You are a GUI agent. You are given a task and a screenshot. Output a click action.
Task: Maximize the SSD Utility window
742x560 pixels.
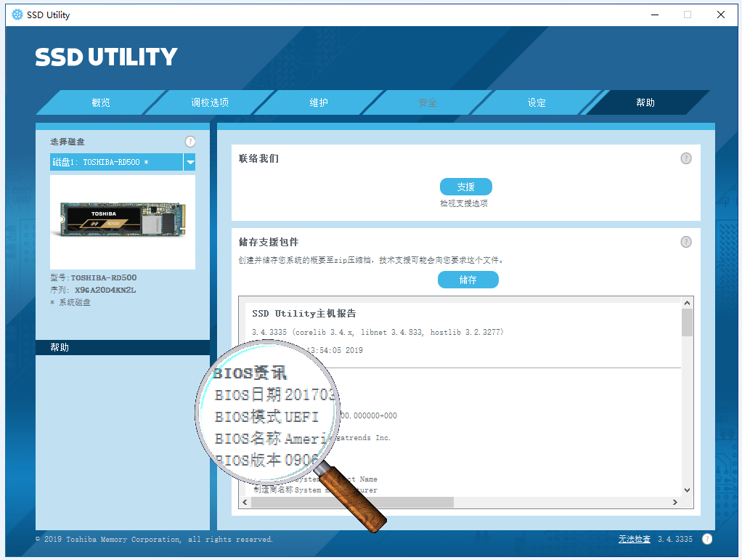(x=688, y=15)
